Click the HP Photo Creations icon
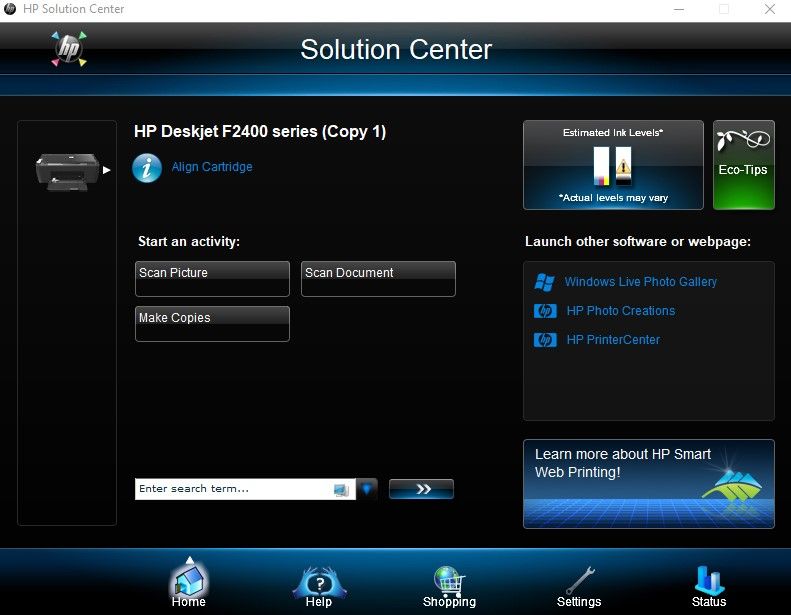This screenshot has width=791, height=615. point(545,311)
